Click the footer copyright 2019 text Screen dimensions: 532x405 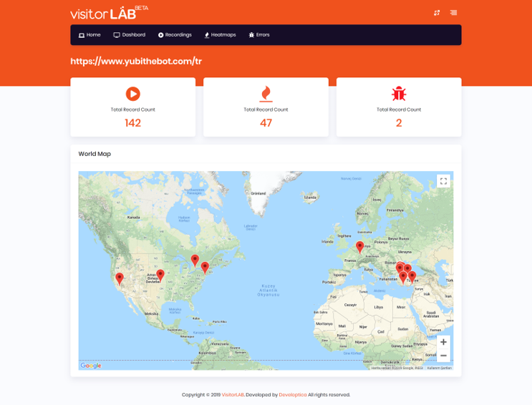(201, 395)
